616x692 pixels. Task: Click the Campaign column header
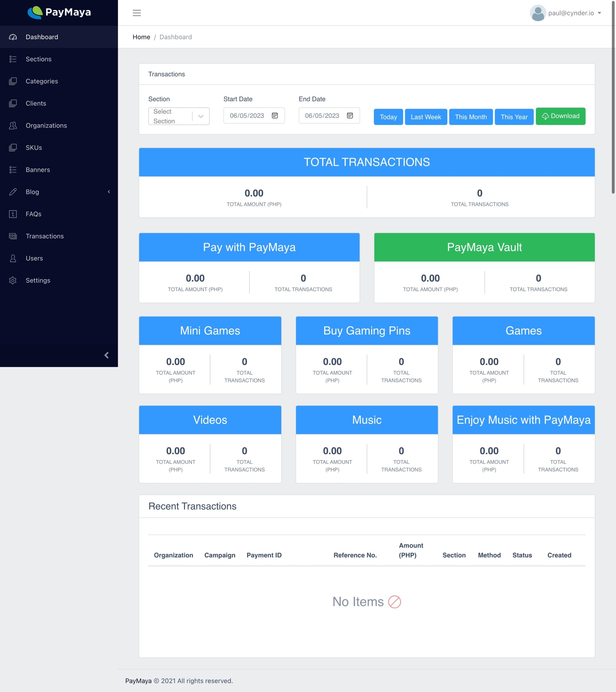[220, 555]
